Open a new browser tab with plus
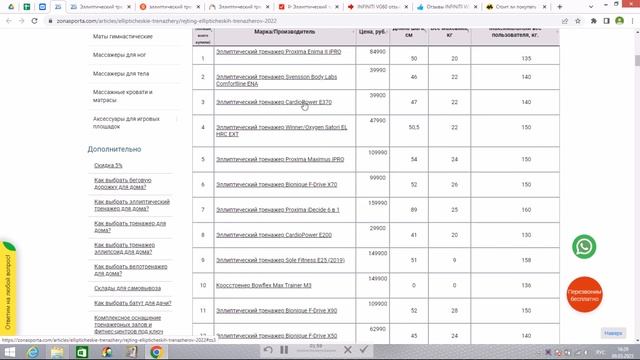Viewport: 640px width, 360px height. point(560,7)
